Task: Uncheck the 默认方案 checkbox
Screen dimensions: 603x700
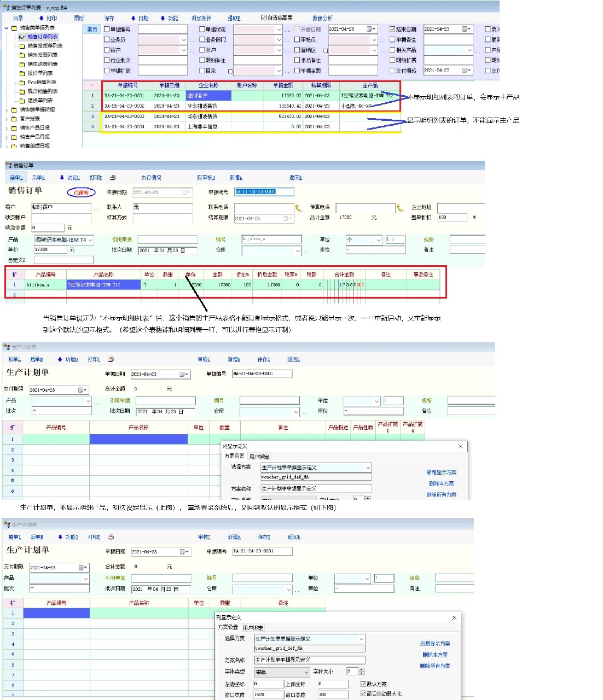Action: tap(363, 684)
